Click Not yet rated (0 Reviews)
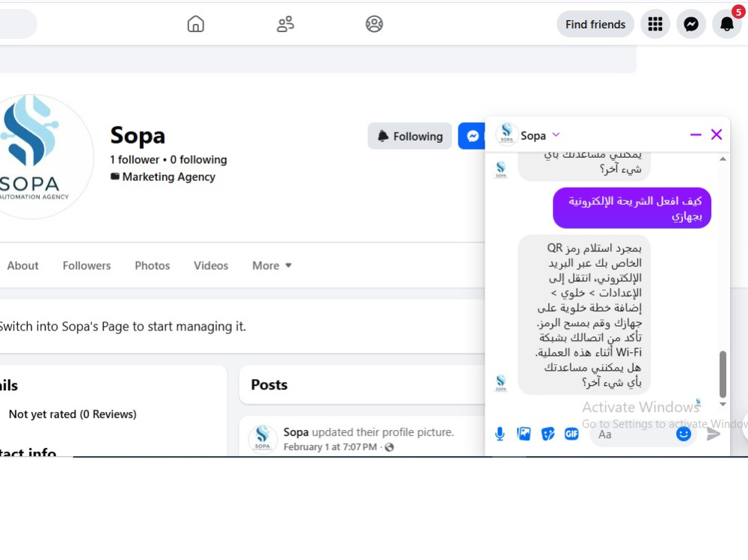Viewport: 748px width, 560px height. 73,414
